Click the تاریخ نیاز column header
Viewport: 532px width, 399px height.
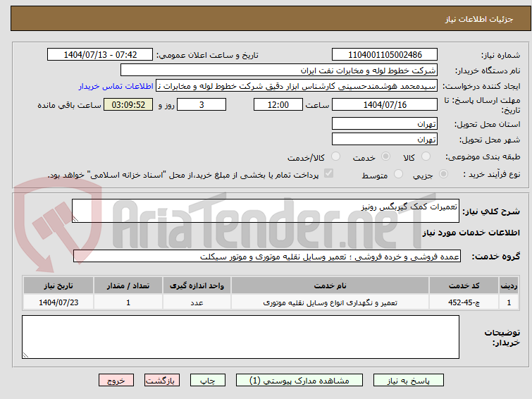click(x=58, y=286)
